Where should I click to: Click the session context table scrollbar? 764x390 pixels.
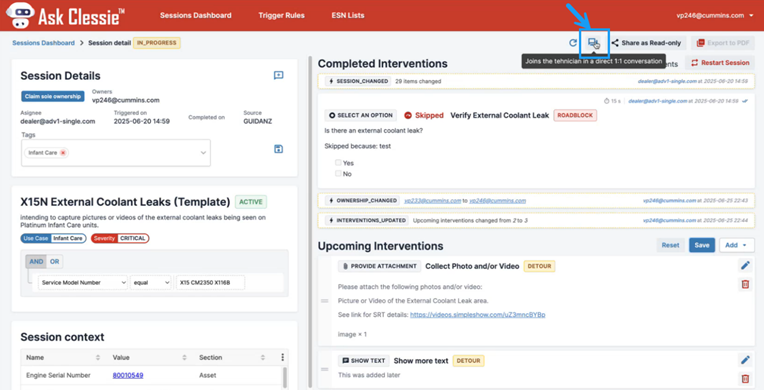pyautogui.click(x=285, y=378)
